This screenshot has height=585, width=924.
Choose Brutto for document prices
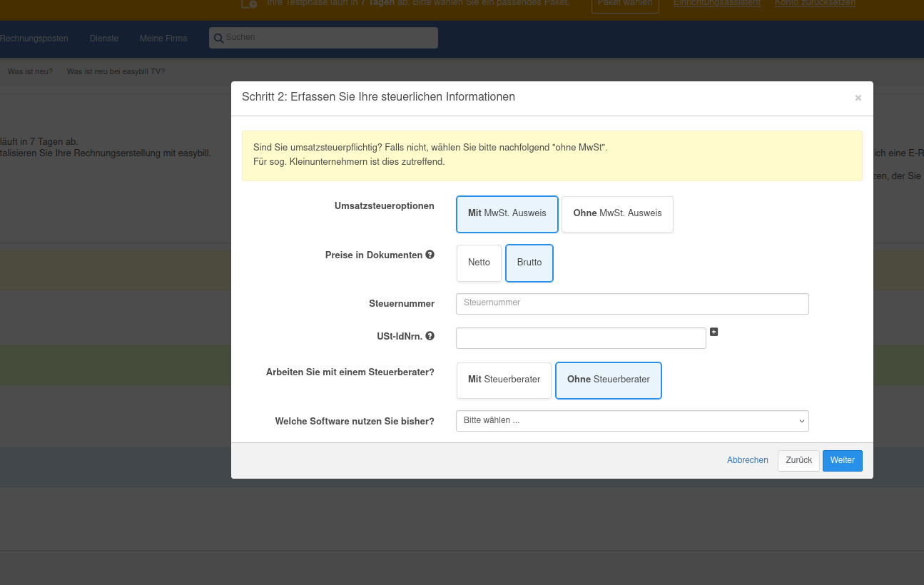pos(529,263)
